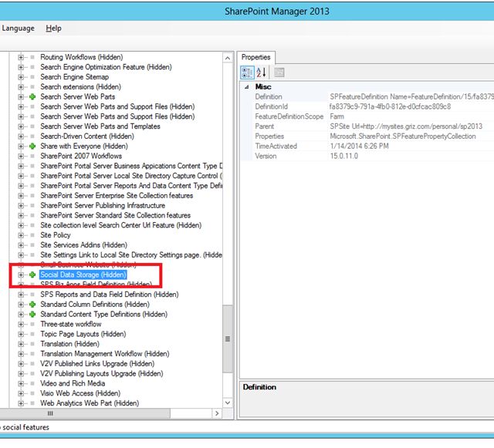Click gray icon beside Site Policy

point(32,235)
